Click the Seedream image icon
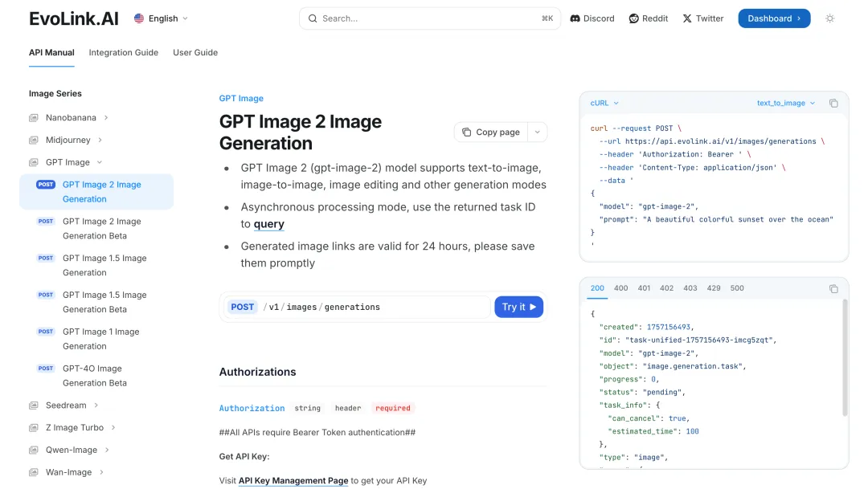This screenshot has height=489, width=868. click(34, 405)
